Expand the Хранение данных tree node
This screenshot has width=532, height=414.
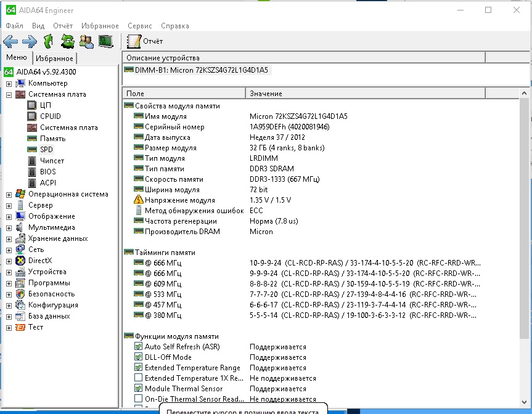coord(9,239)
